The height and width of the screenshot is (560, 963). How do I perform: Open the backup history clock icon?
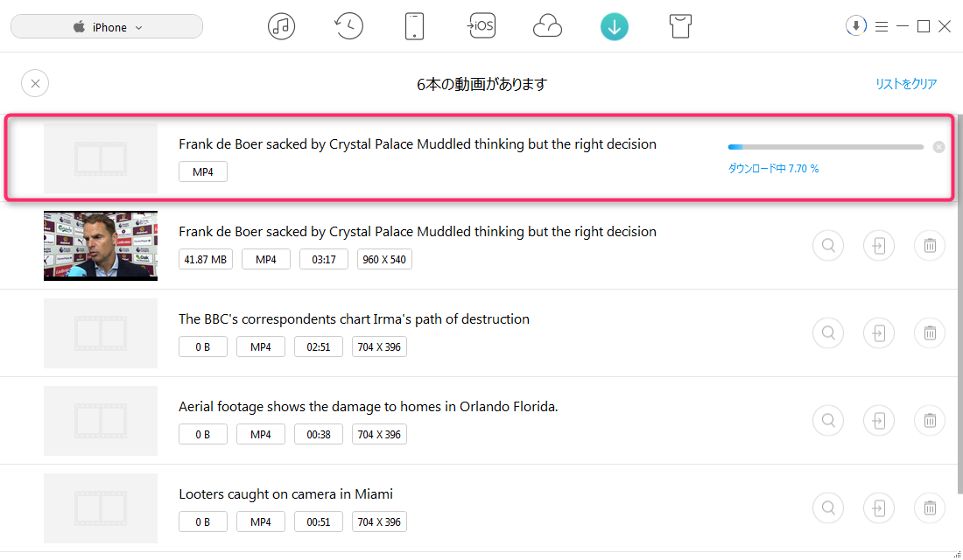coord(348,26)
